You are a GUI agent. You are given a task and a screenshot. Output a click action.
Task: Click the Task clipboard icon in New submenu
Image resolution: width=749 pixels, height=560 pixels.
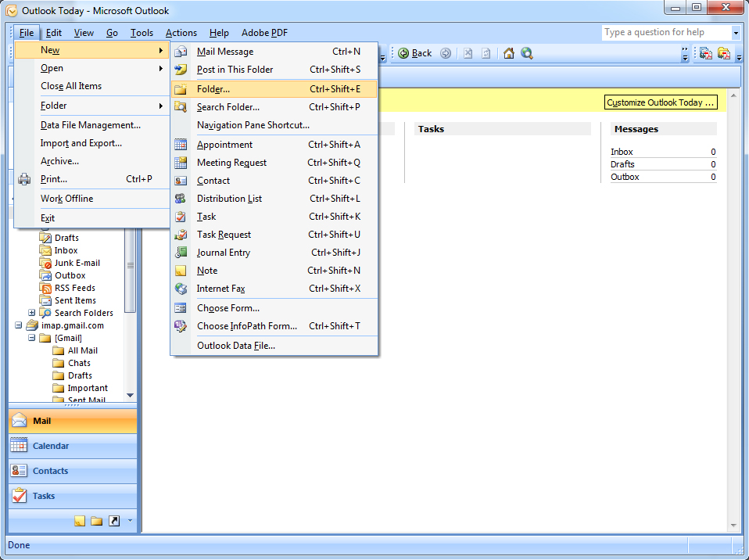[x=181, y=217]
